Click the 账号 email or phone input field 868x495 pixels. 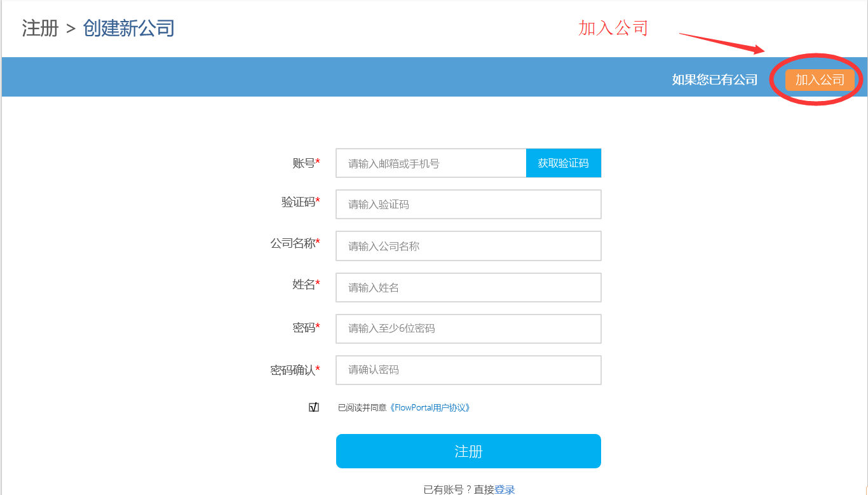click(431, 163)
